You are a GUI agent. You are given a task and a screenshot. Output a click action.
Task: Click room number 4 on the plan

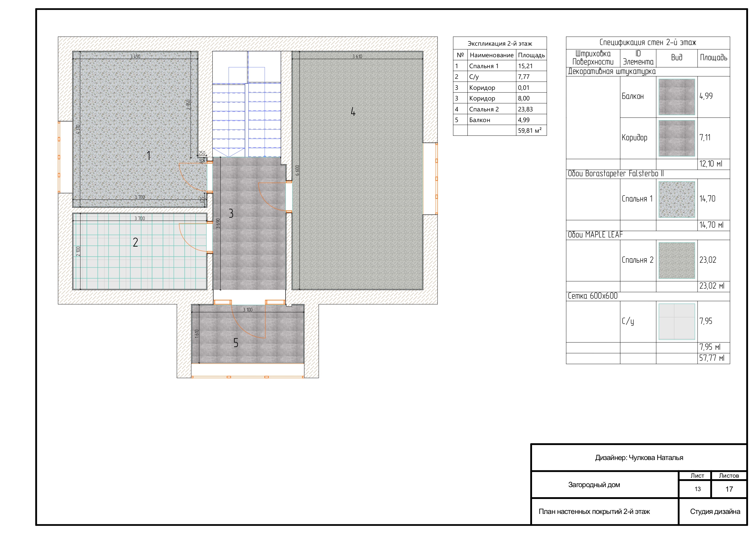pos(353,112)
